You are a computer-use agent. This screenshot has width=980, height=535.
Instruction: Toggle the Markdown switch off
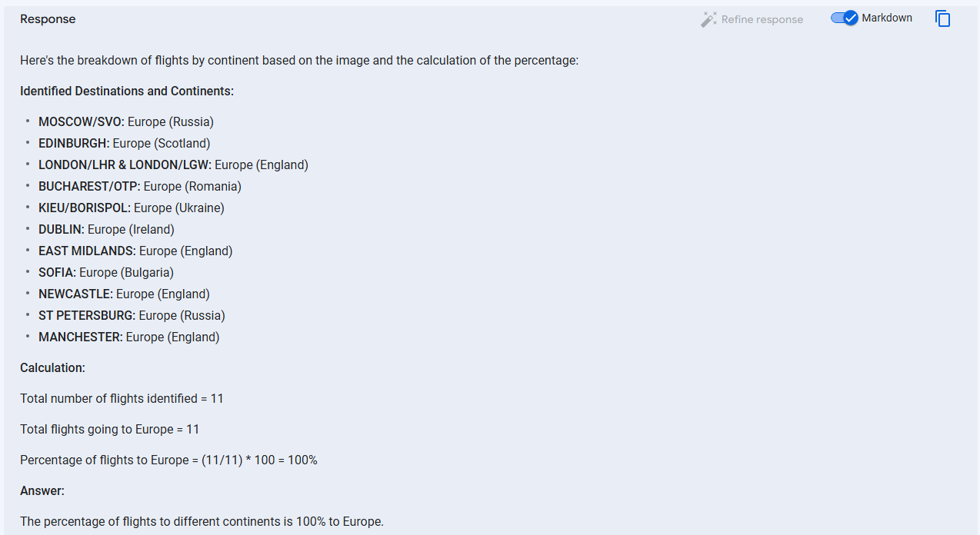pyautogui.click(x=844, y=18)
